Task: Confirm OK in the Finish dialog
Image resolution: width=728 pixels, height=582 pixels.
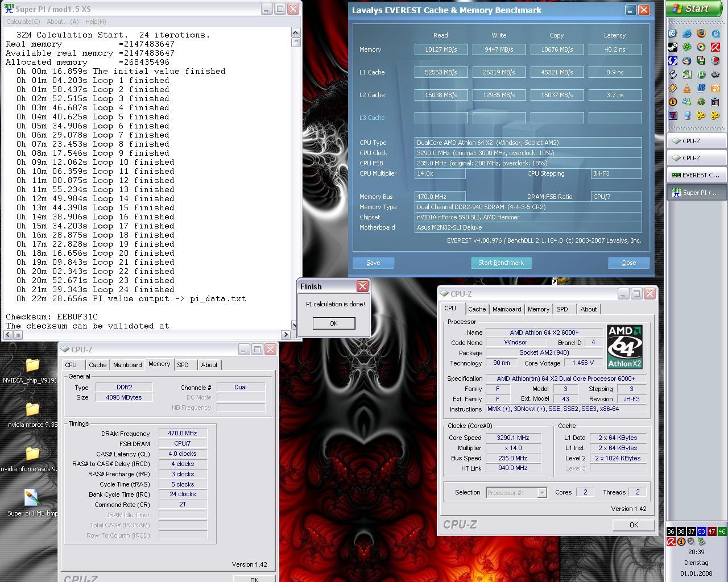Action: 333,323
